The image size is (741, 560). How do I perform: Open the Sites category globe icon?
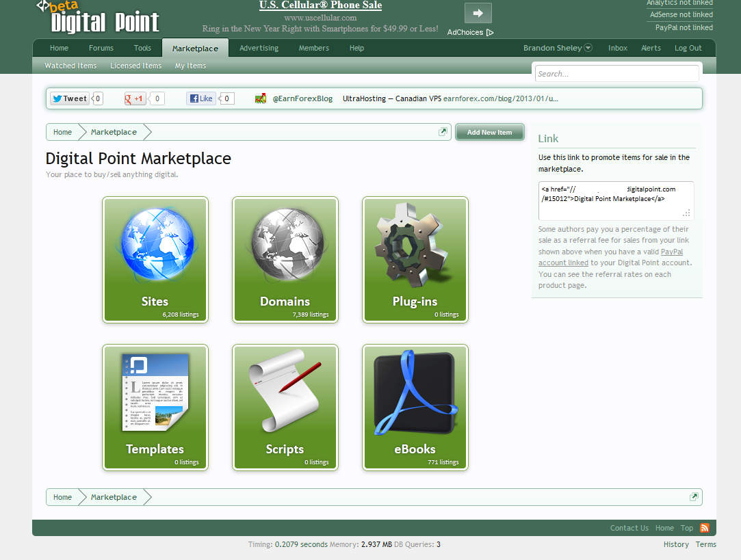[x=157, y=244]
